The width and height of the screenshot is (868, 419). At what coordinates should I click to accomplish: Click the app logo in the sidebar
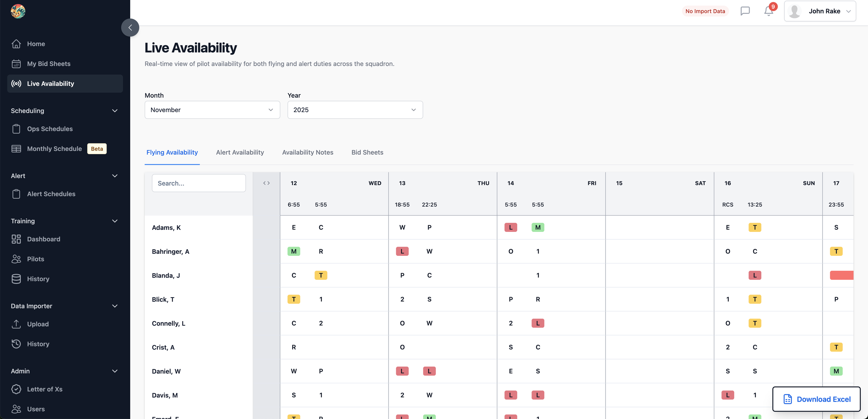[18, 11]
